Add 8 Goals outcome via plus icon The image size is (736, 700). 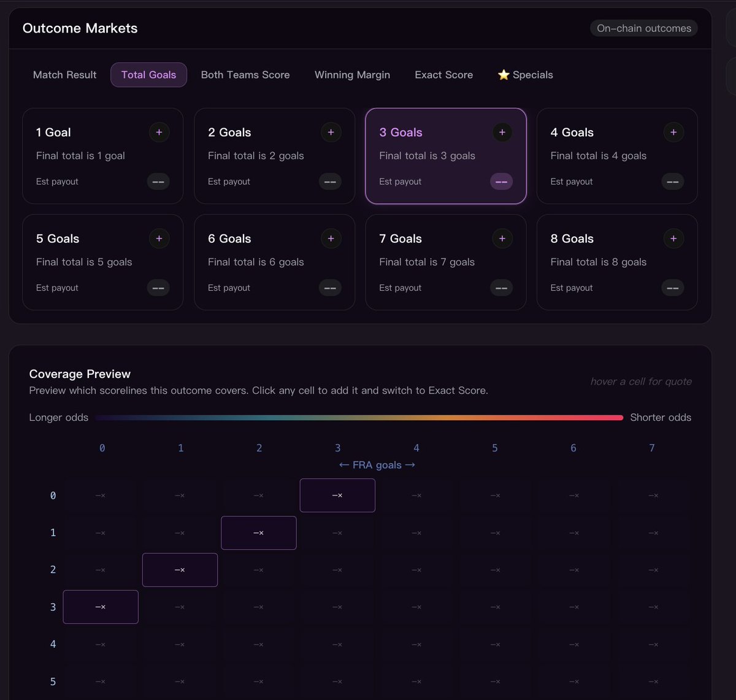pos(673,238)
